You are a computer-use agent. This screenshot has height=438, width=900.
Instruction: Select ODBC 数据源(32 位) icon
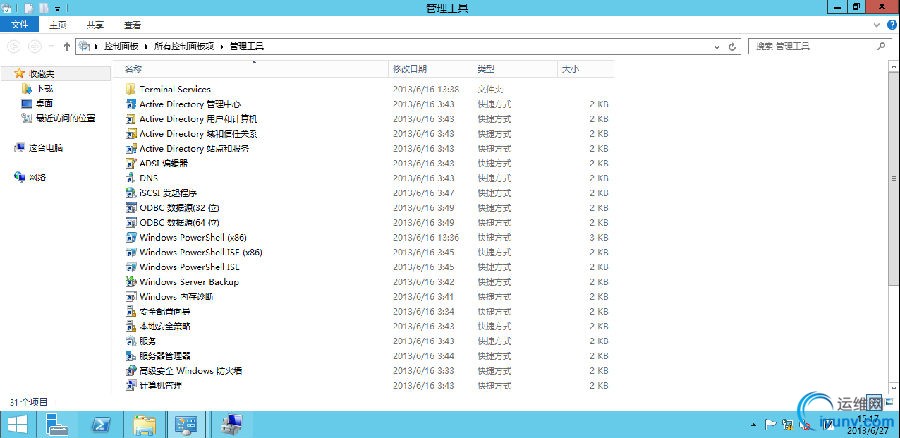coord(130,207)
